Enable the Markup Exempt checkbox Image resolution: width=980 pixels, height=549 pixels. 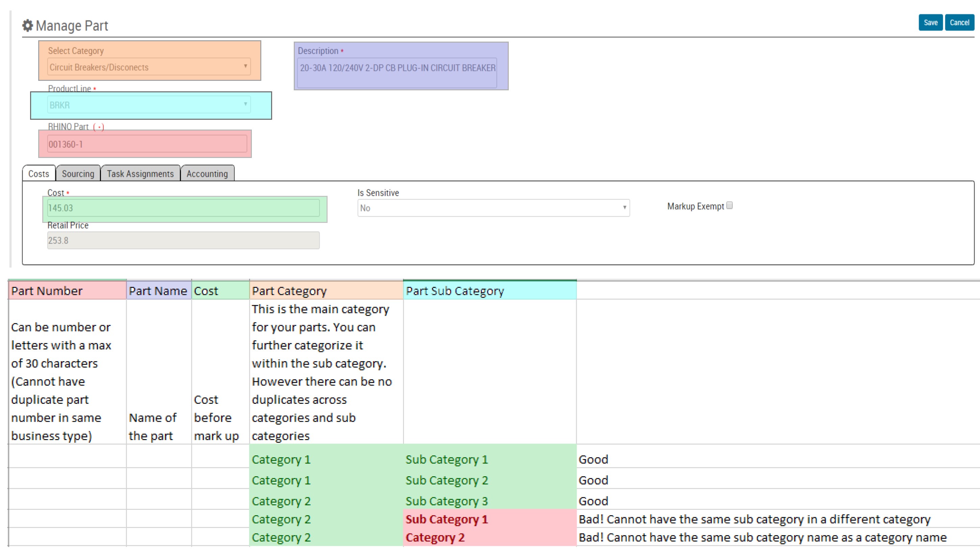coord(729,205)
